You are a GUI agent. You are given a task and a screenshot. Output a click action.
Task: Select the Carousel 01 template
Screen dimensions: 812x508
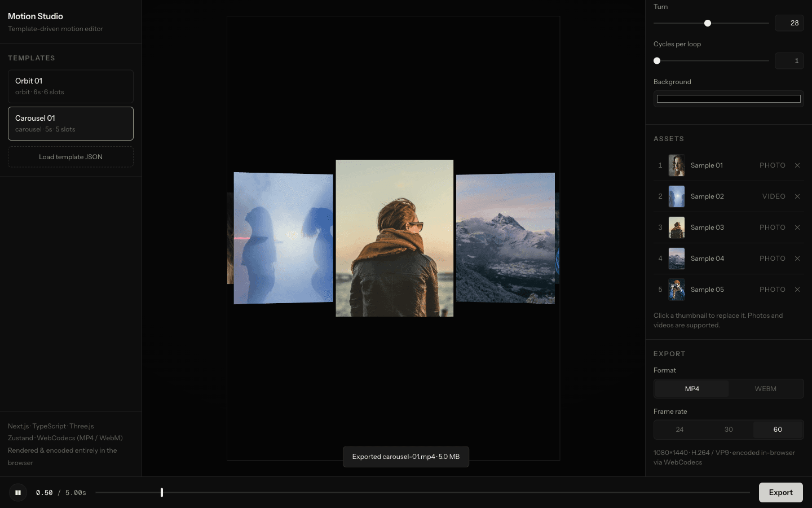(x=70, y=124)
